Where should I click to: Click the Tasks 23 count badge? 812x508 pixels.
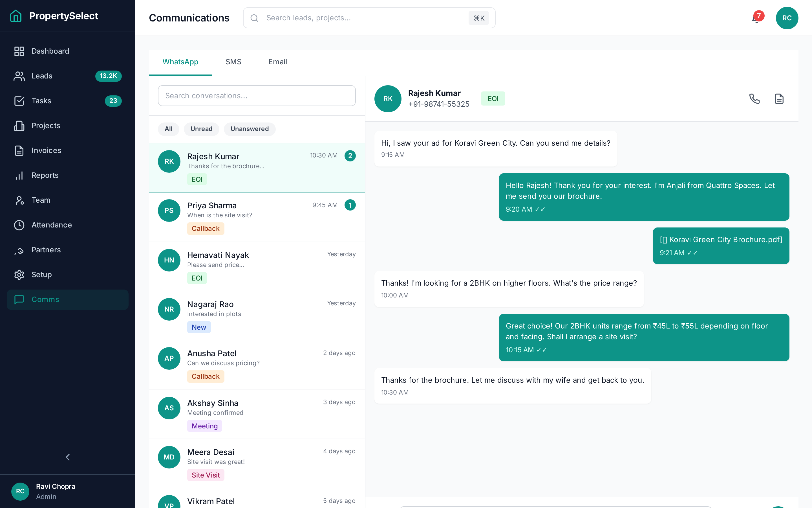(x=113, y=101)
